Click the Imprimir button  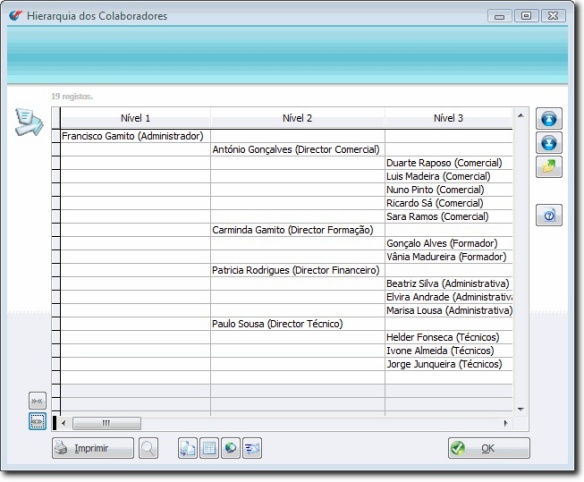pyautogui.click(x=93, y=448)
